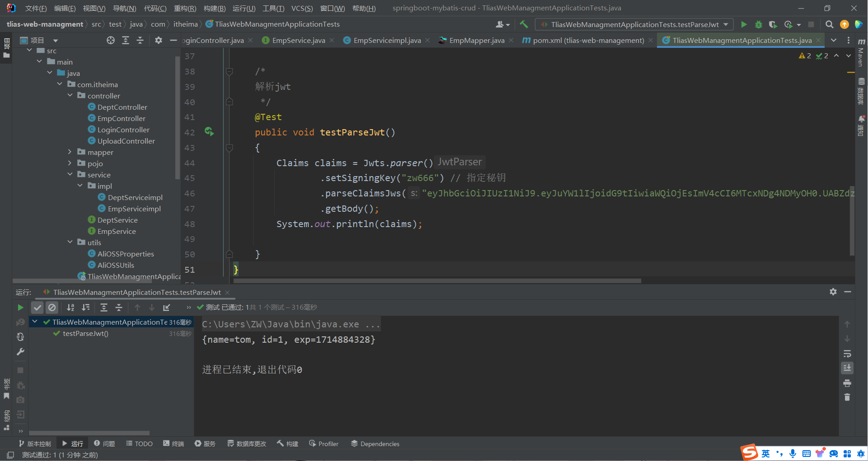Run the testParseJwt configuration with the green play button
Screen dimensions: 868x461
click(x=744, y=24)
